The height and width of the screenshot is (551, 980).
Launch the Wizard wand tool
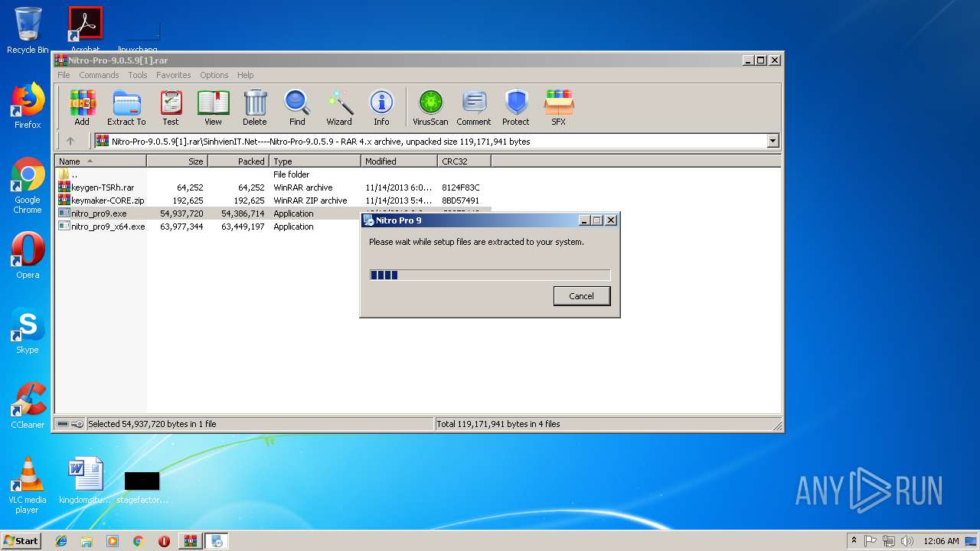coord(339,108)
